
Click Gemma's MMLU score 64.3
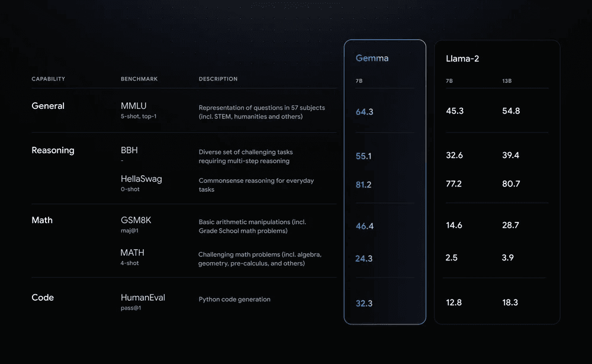click(364, 112)
